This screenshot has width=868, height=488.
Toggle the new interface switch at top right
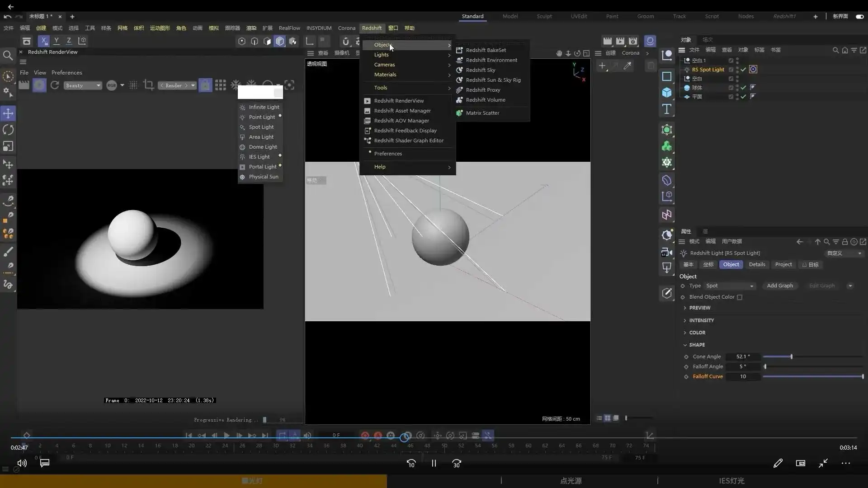(859, 16)
